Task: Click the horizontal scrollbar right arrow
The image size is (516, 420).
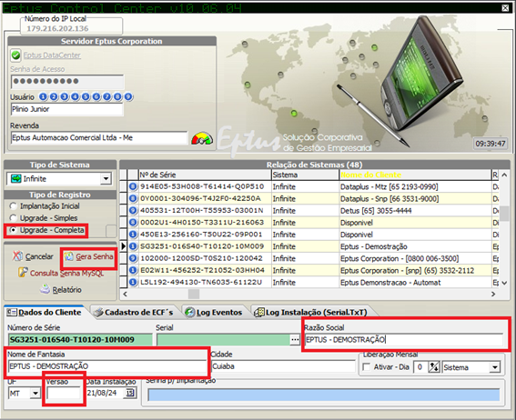Action: [493, 295]
